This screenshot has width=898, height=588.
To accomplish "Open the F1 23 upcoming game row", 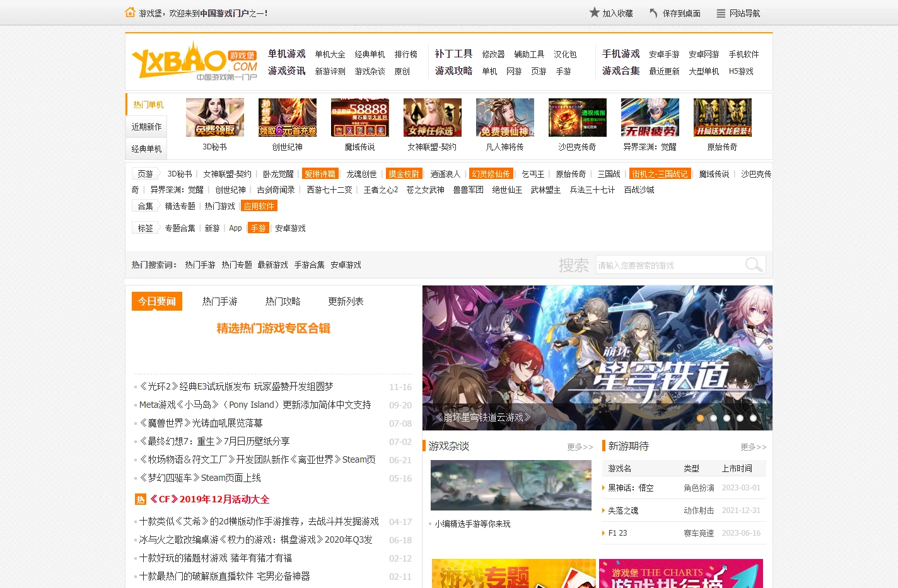I will (x=684, y=533).
